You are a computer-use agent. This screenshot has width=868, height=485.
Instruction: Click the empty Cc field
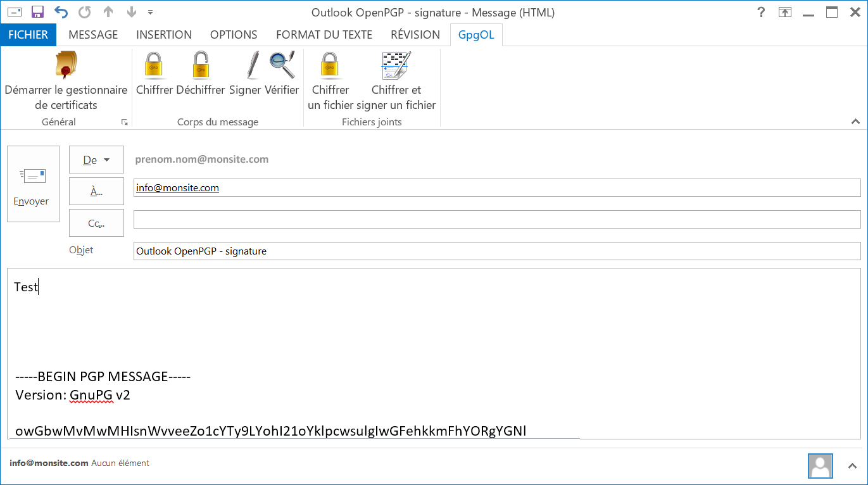497,220
